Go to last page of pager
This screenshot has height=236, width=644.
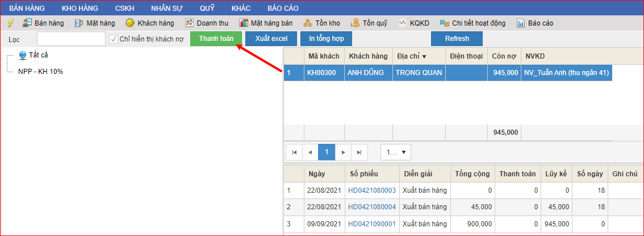click(x=359, y=152)
